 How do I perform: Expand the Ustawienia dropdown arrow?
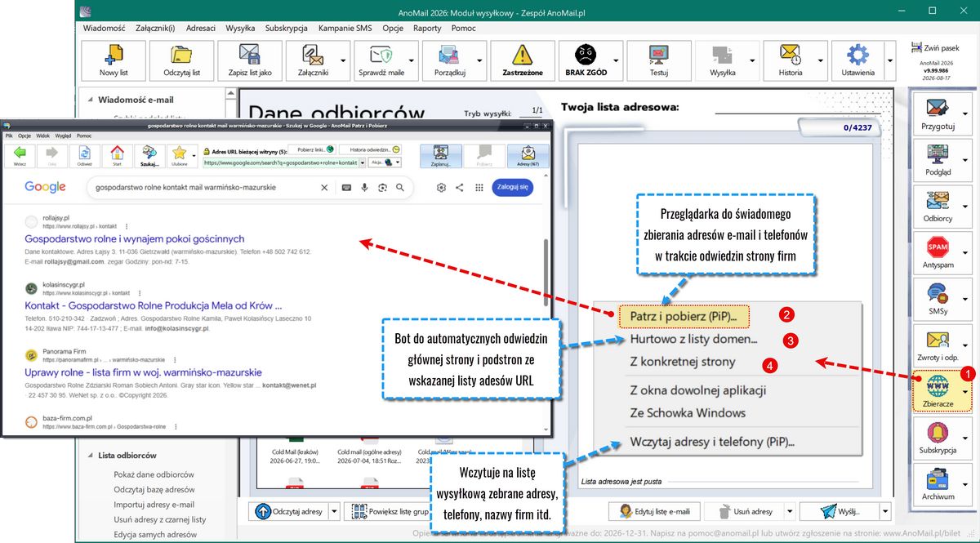[x=889, y=61]
